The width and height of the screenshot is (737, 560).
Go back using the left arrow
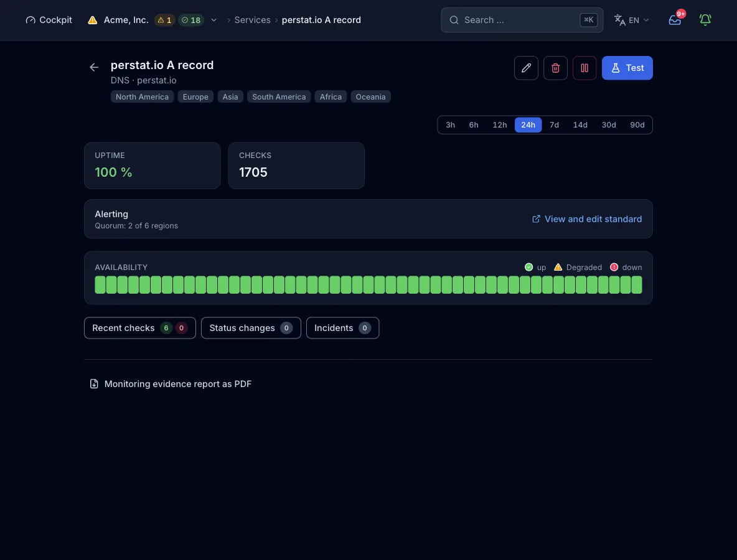pyautogui.click(x=94, y=67)
